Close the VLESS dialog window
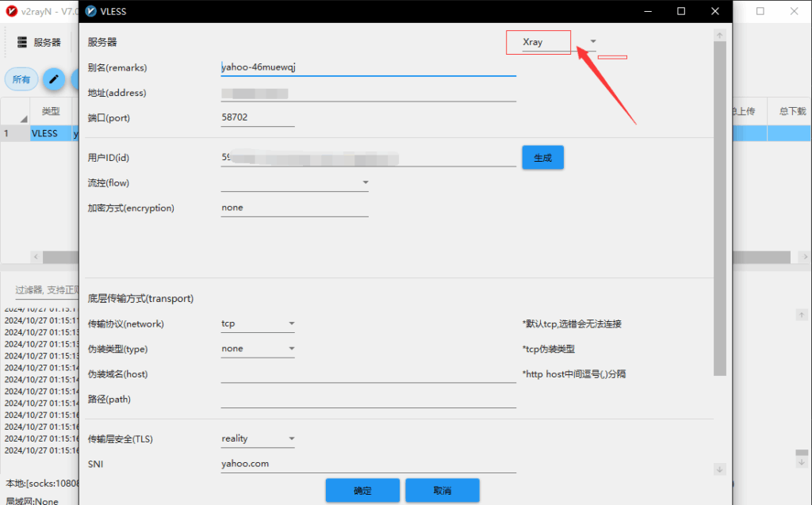The width and height of the screenshot is (812, 505). coord(715,12)
